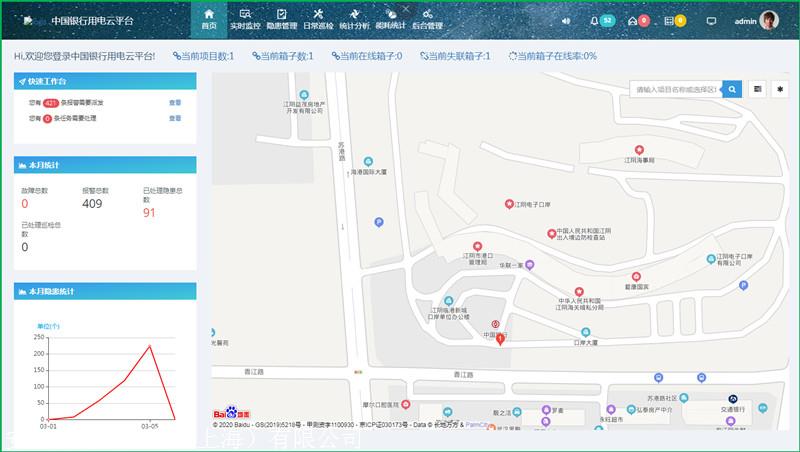This screenshot has width=800, height=452.
Task: Open the map list view icon
Action: click(758, 89)
